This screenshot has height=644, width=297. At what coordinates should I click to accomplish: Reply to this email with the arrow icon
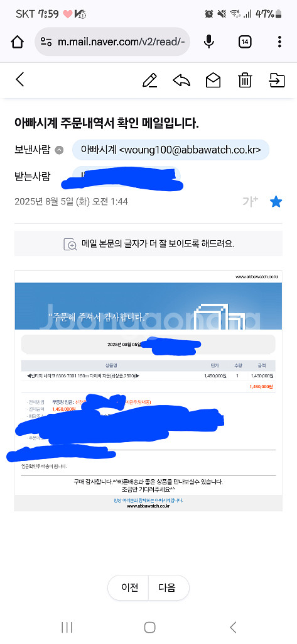(181, 80)
